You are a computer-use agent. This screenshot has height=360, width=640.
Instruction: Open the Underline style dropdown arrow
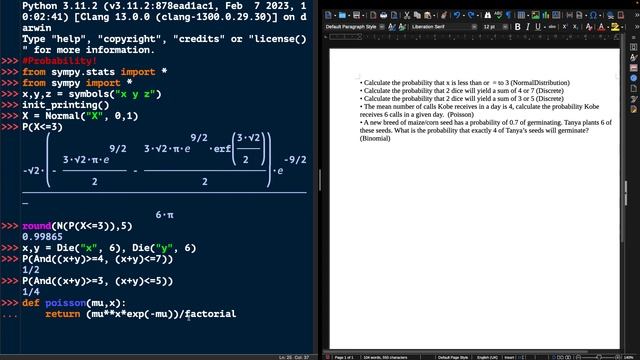544,27
